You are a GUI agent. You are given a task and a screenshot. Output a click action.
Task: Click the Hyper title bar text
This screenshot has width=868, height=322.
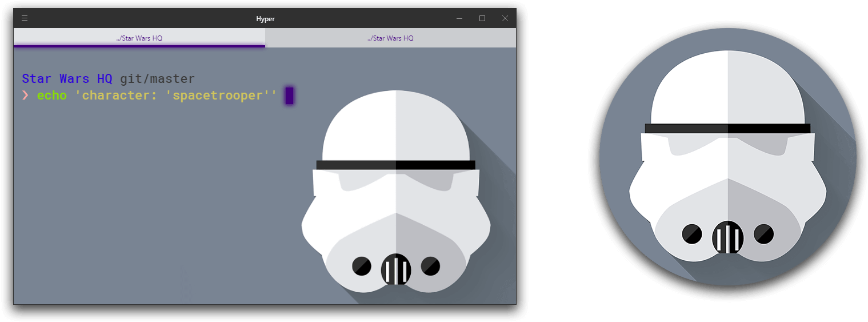click(265, 19)
